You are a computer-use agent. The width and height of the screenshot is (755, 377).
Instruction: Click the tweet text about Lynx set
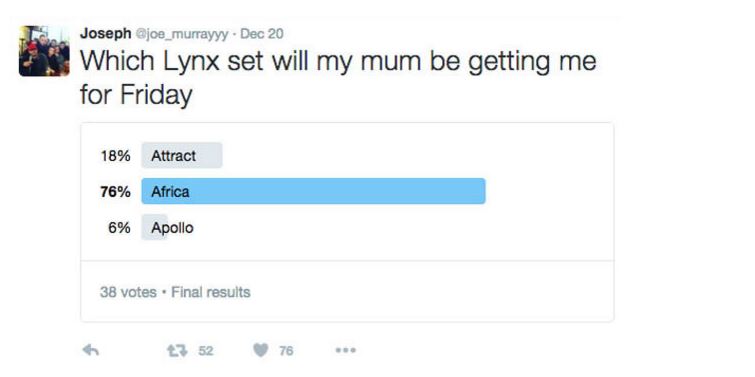point(338,78)
